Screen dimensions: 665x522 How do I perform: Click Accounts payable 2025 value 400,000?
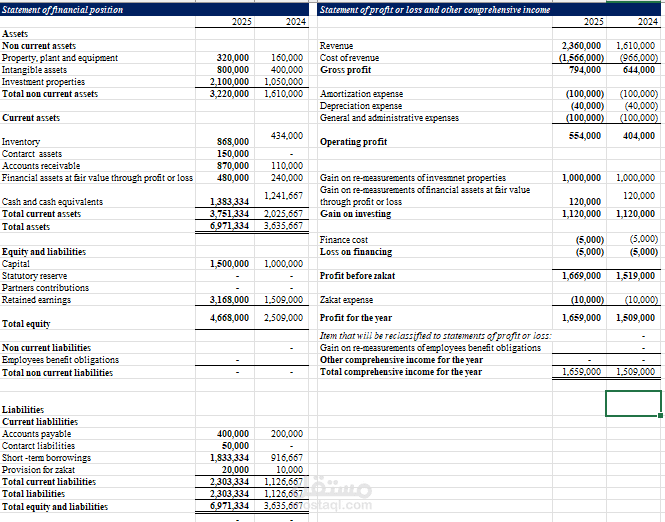click(x=233, y=434)
